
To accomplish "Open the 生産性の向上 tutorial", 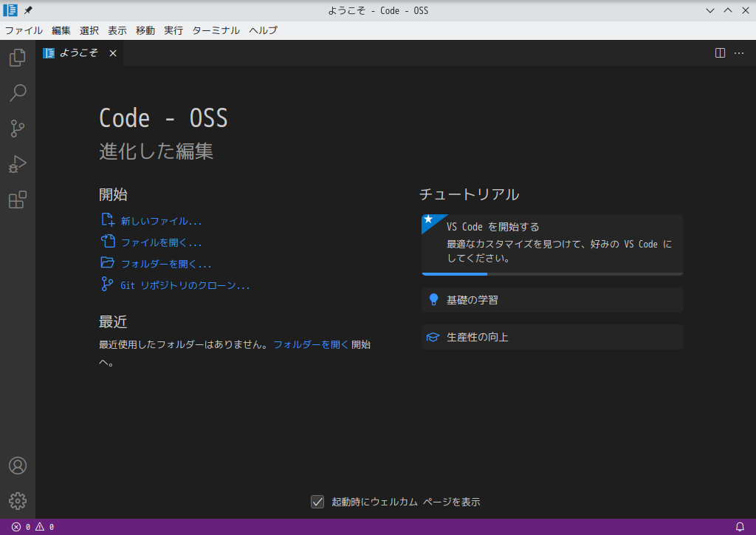I will (x=552, y=337).
